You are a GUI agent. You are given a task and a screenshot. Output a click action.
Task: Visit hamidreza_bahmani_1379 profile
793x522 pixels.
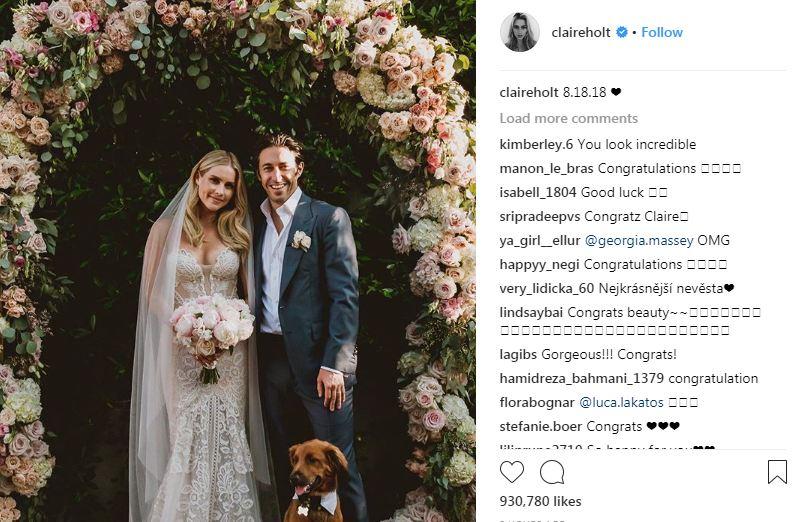tap(582, 379)
